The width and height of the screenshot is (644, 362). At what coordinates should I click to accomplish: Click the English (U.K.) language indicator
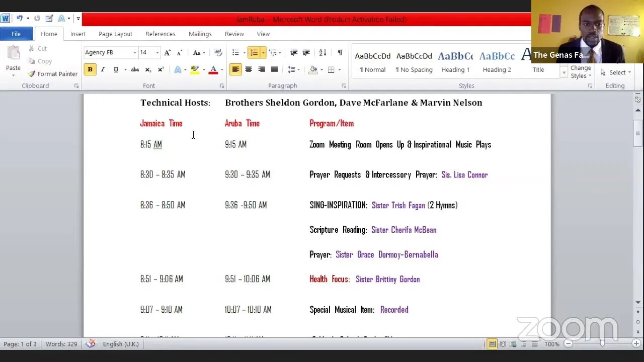(121, 344)
